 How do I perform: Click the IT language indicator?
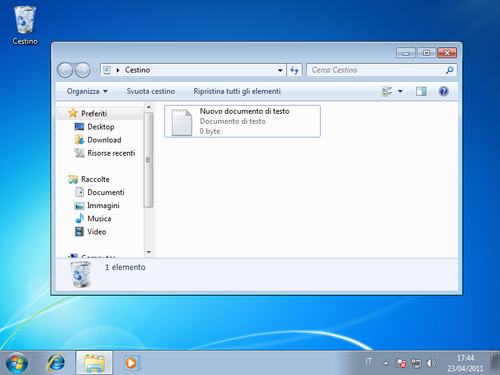pos(368,361)
